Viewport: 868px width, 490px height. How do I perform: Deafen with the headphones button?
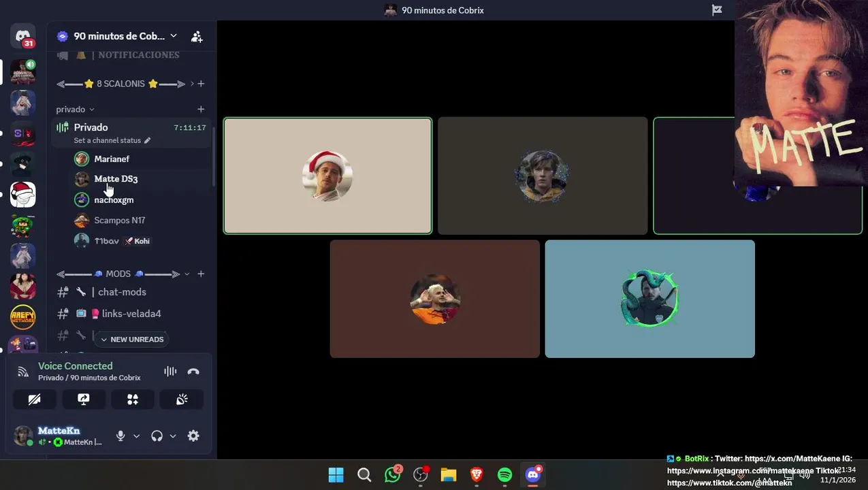157,436
